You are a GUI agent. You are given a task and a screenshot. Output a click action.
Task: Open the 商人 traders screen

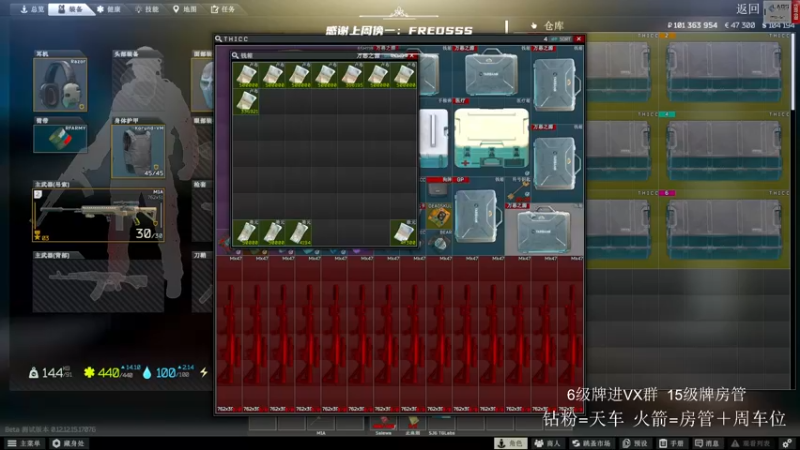pyautogui.click(x=547, y=443)
